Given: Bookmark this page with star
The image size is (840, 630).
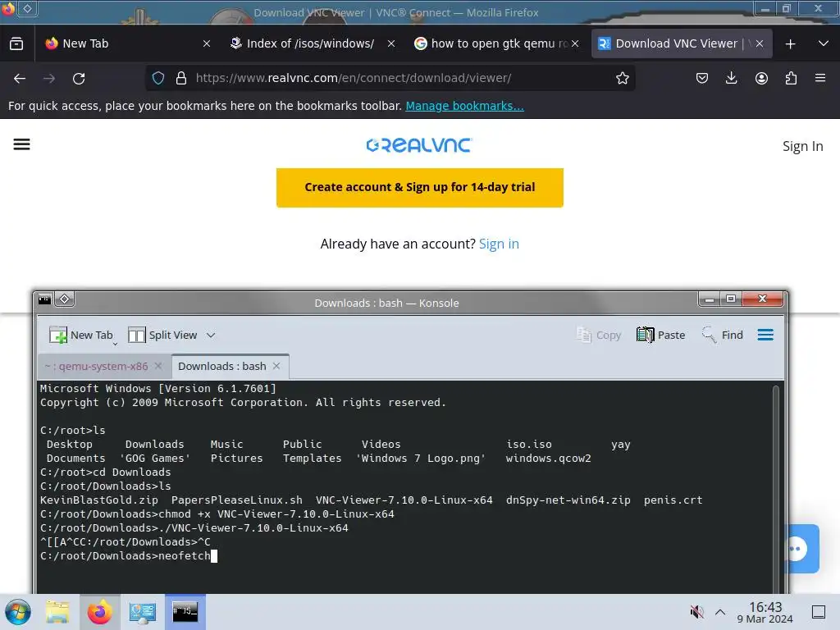Looking at the screenshot, I should [622, 78].
